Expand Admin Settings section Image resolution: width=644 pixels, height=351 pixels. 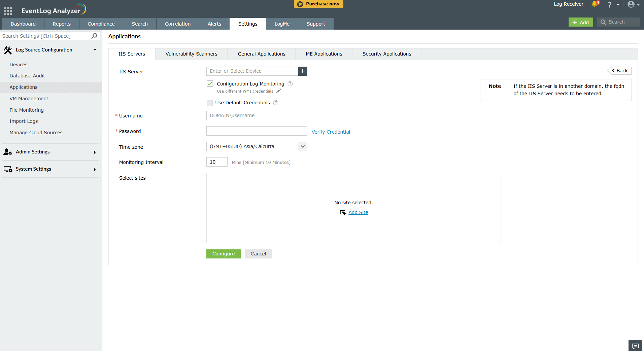pos(95,152)
